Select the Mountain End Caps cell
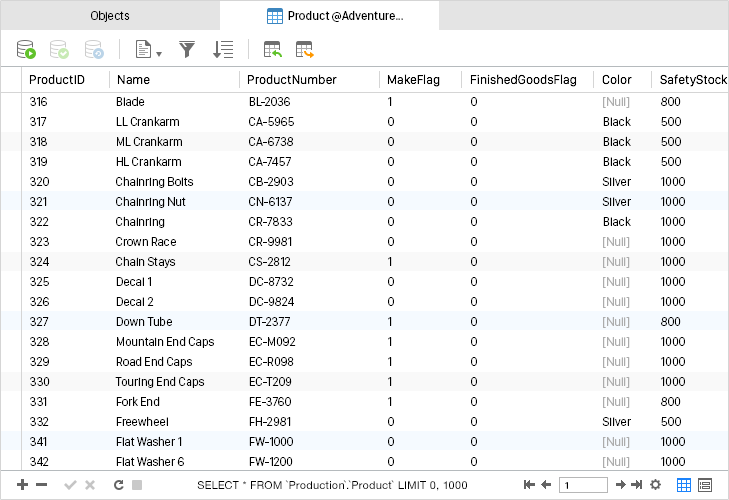The height and width of the screenshot is (500, 729). coord(165,342)
